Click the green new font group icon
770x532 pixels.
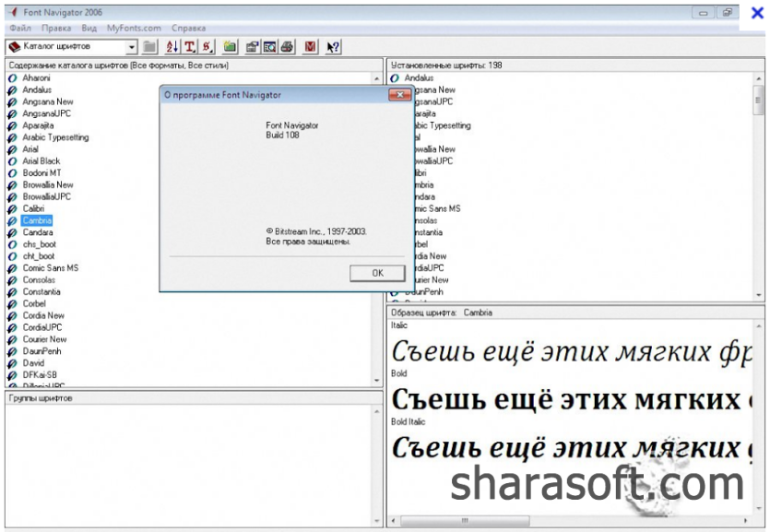click(230, 47)
